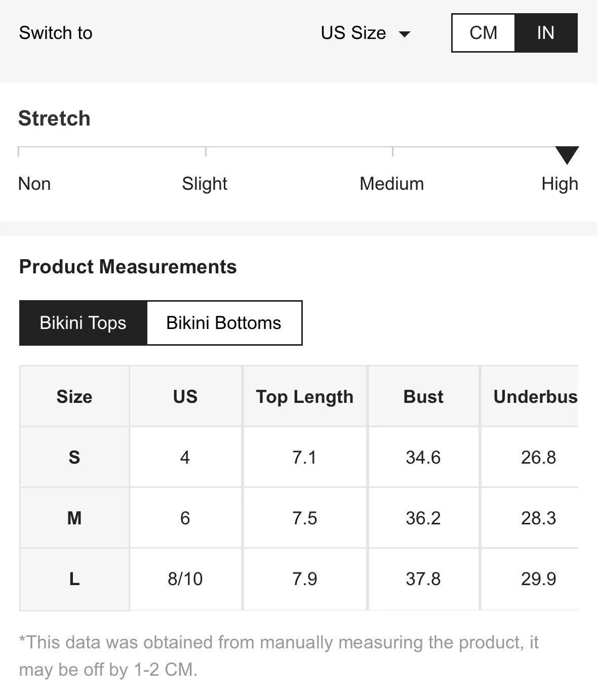Select the size L row label
The image size is (597, 700).
(x=74, y=579)
